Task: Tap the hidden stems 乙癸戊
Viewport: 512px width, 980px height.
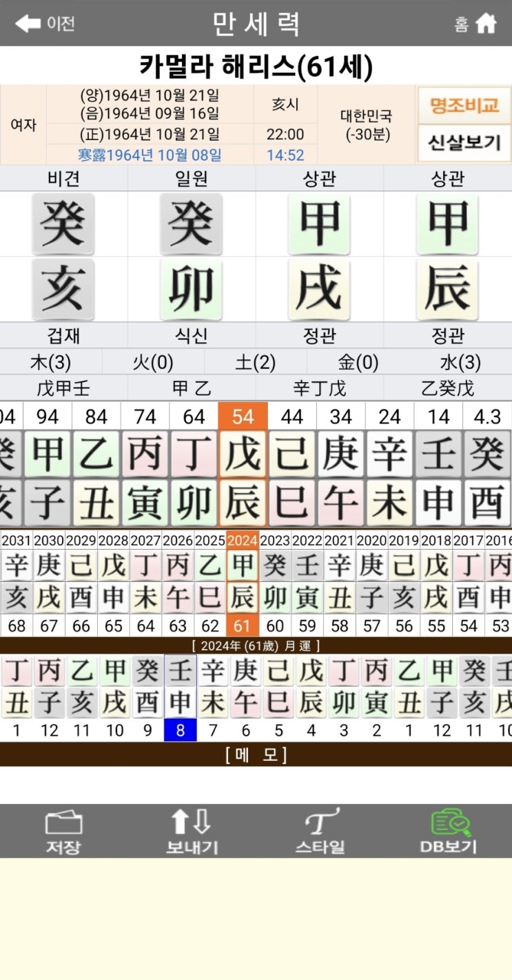Action: point(448,388)
